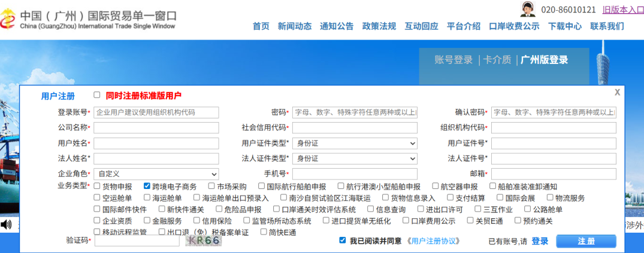Go to 首页 nav item
Viewport: 644px width, 253px height.
(261, 26)
